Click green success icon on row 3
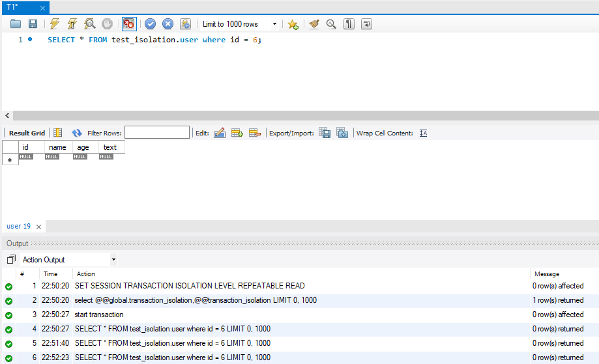Screen dimensions: 599x364 pos(8,315)
